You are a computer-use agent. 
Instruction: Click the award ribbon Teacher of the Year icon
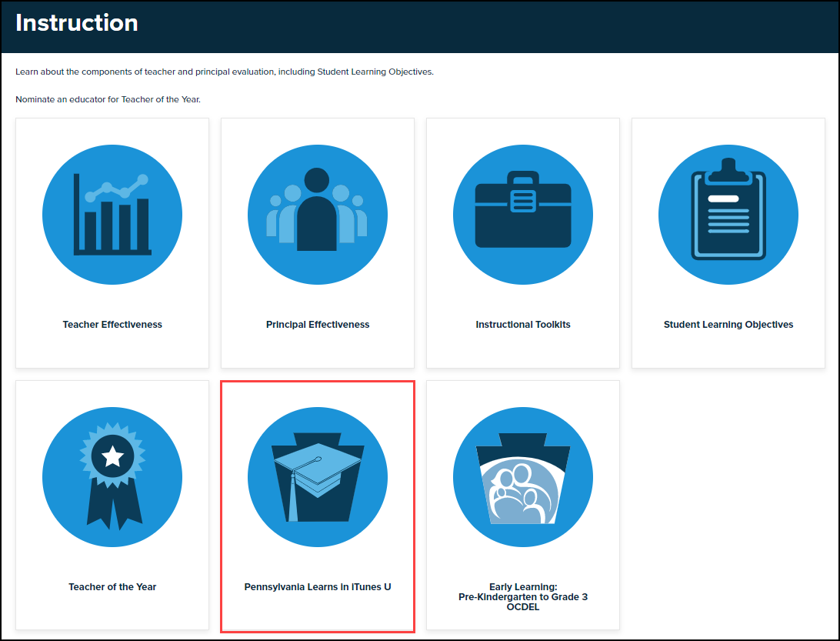(x=112, y=477)
